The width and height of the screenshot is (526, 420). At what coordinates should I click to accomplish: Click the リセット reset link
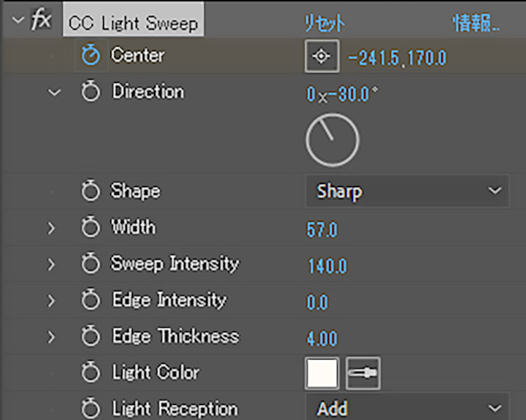click(324, 24)
